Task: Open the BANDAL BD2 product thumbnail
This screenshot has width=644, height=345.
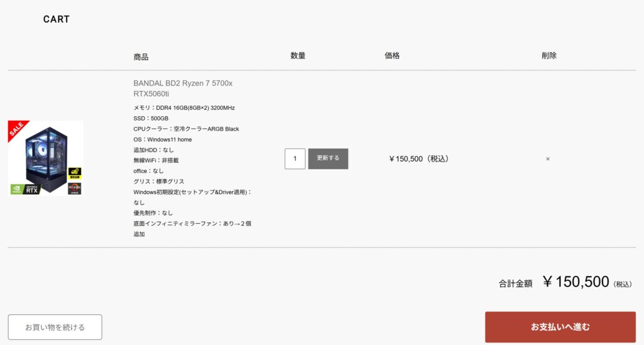Action: 45,158
